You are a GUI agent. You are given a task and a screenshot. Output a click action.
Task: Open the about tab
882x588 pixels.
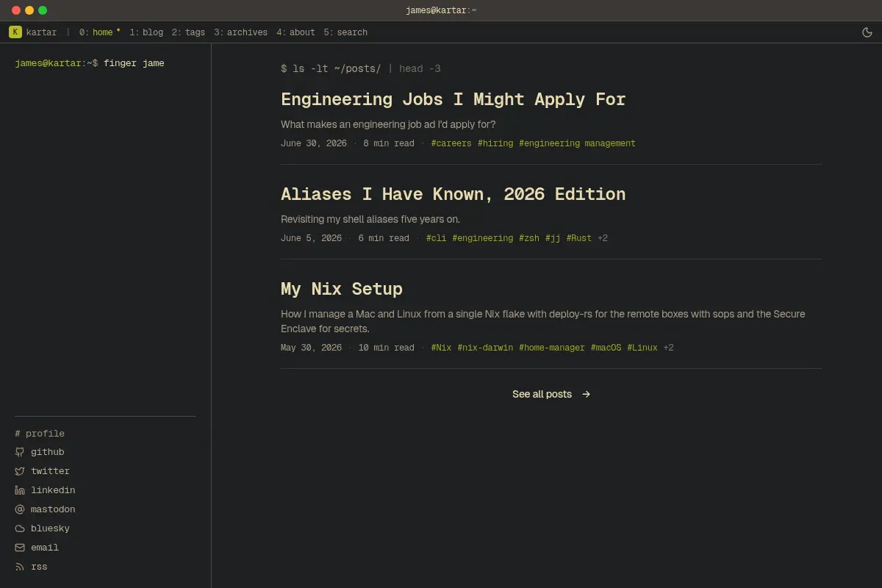coord(295,32)
